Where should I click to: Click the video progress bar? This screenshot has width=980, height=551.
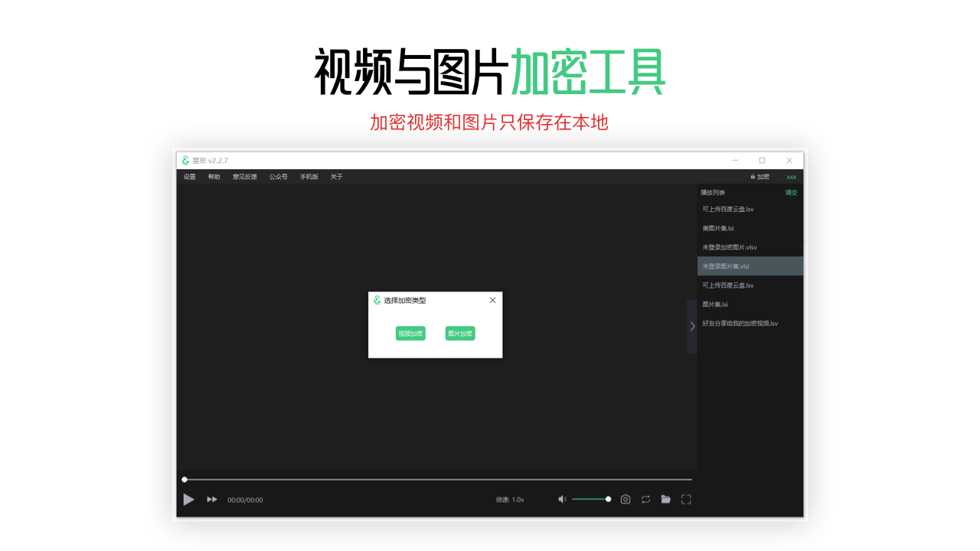[437, 480]
